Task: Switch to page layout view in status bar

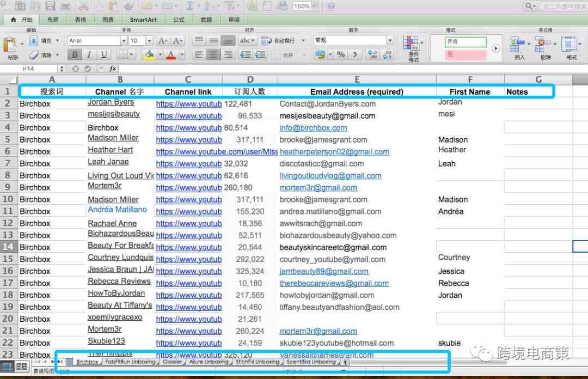Action: pos(22,366)
